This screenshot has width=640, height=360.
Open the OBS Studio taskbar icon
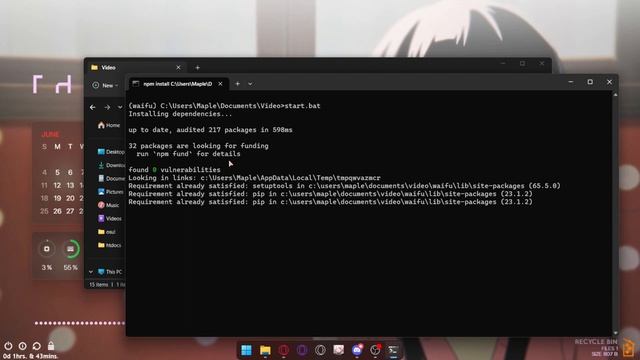(375, 350)
